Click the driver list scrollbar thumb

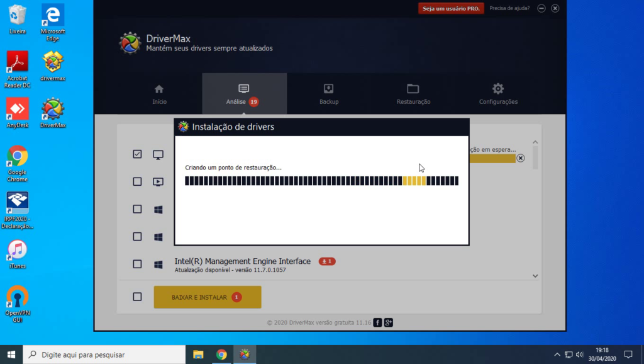535,157
